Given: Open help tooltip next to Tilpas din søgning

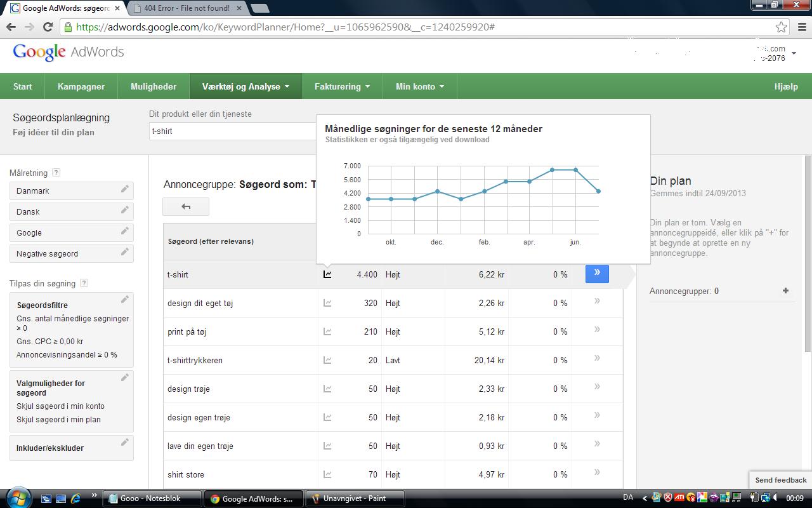Looking at the screenshot, I should pyautogui.click(x=84, y=283).
